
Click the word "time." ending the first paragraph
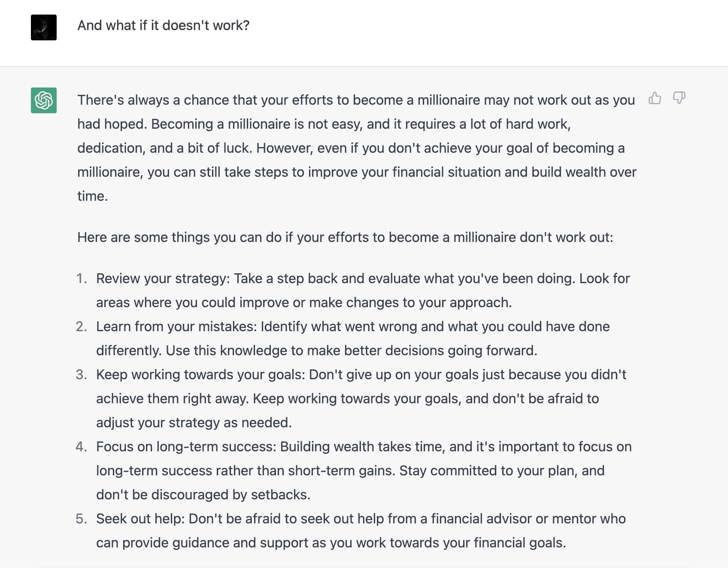[x=93, y=196]
